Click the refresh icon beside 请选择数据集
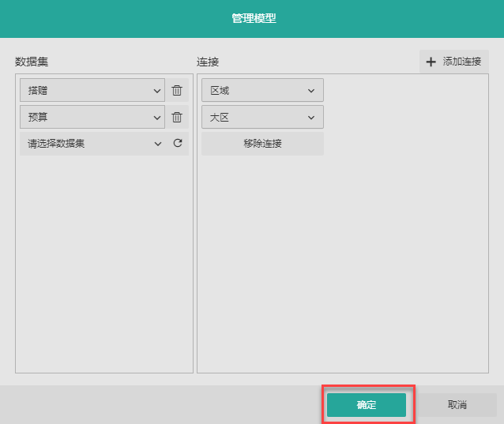 click(178, 143)
